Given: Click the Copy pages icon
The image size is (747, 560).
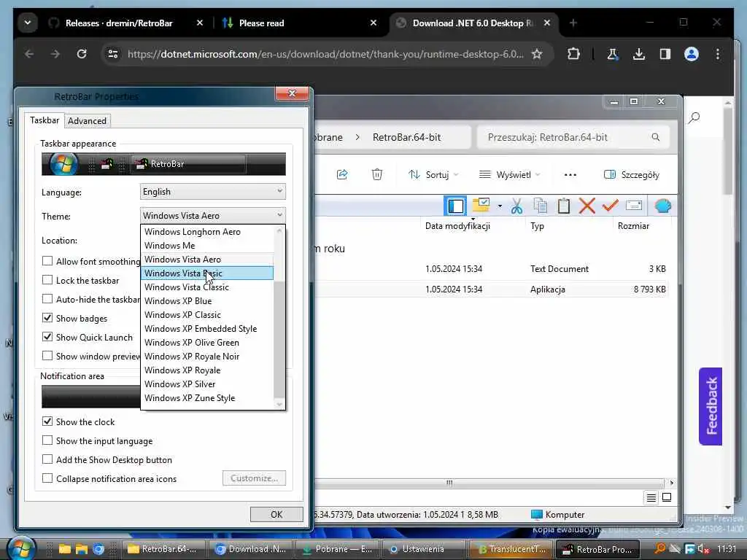Looking at the screenshot, I should pos(541,206).
